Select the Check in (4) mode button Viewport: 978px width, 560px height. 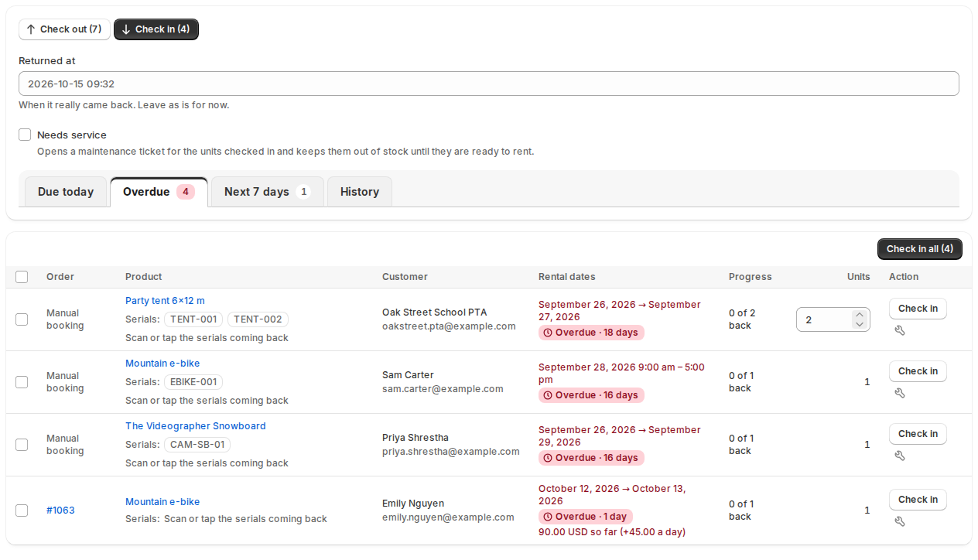coord(156,29)
